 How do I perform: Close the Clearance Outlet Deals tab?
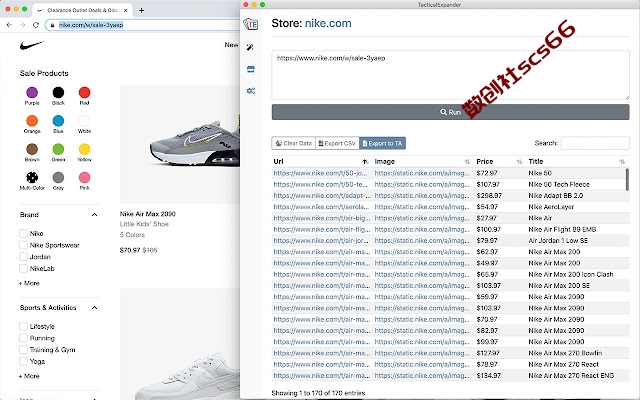pyautogui.click(x=125, y=10)
